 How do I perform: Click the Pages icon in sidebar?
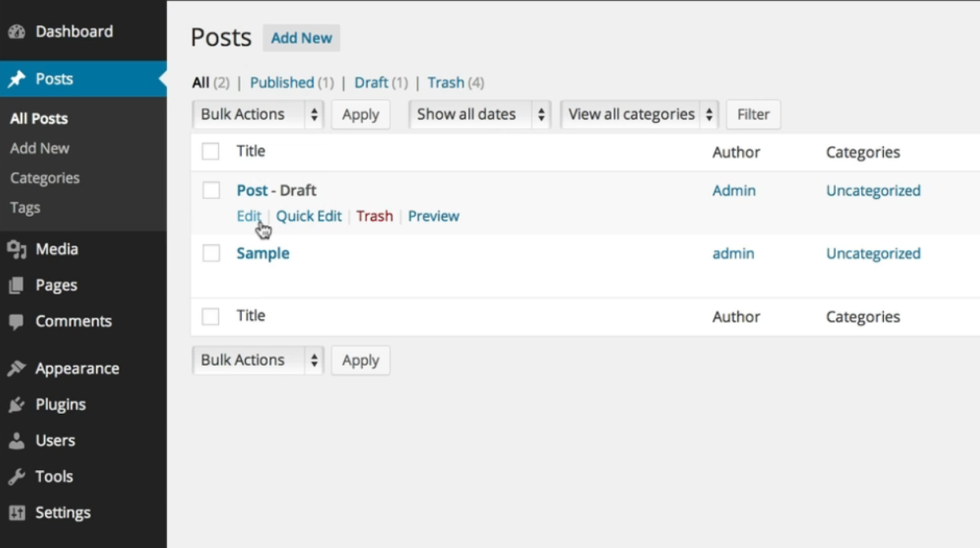[x=17, y=285]
